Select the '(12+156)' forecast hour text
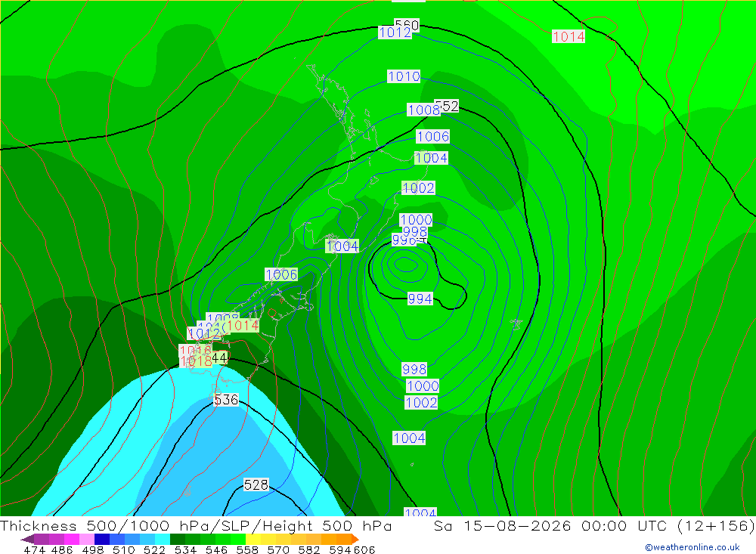Screen dimensions: 756x554 tap(715, 525)
